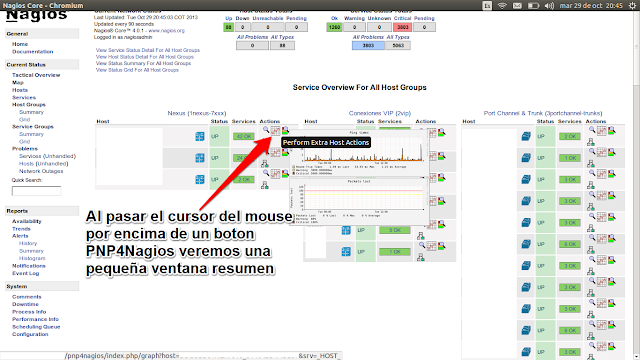Click stacked-boxes host icon on Port Channel 2 OK row
The height and width of the screenshot is (360, 640).
coord(526,136)
